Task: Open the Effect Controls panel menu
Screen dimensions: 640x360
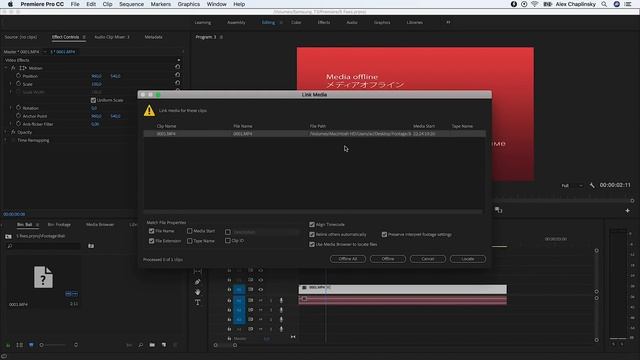Action: 84,37
